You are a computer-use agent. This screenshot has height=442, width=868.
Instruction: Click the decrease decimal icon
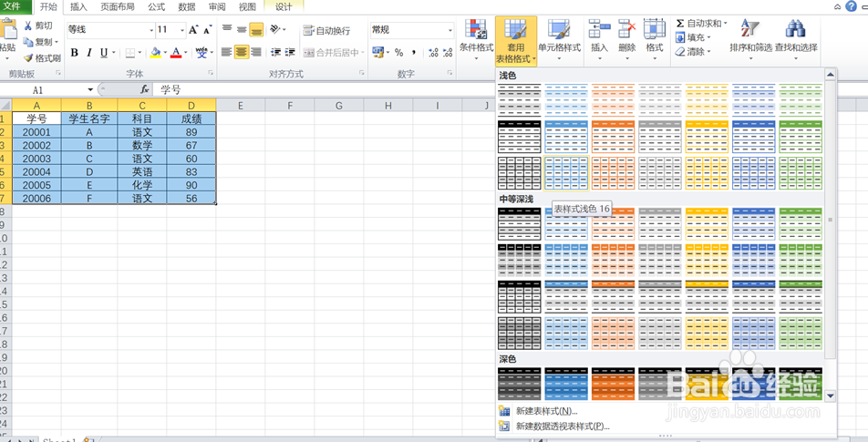point(448,53)
